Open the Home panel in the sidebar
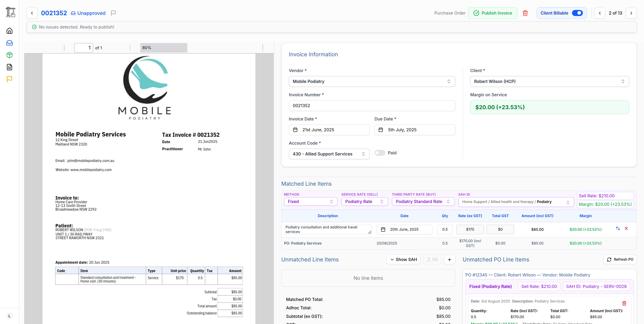Screen dimensions: 644x324 [9, 31]
